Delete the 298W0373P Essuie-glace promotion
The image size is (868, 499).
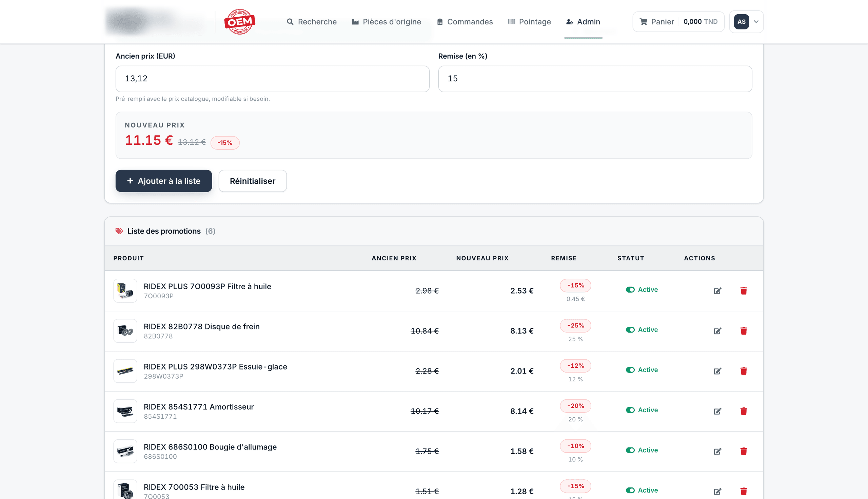[x=743, y=371]
